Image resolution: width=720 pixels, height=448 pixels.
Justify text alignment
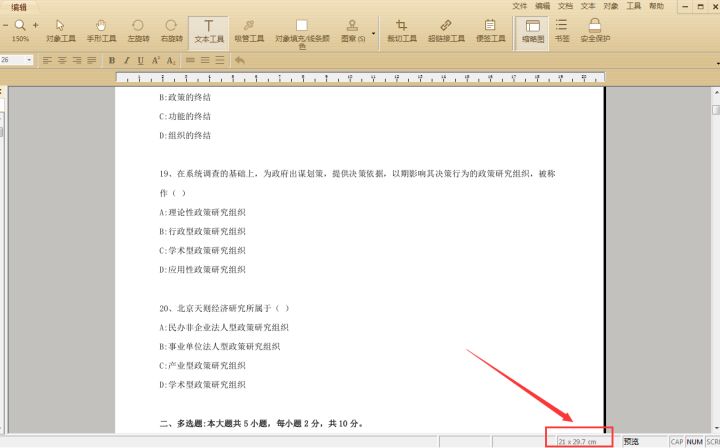(92, 60)
